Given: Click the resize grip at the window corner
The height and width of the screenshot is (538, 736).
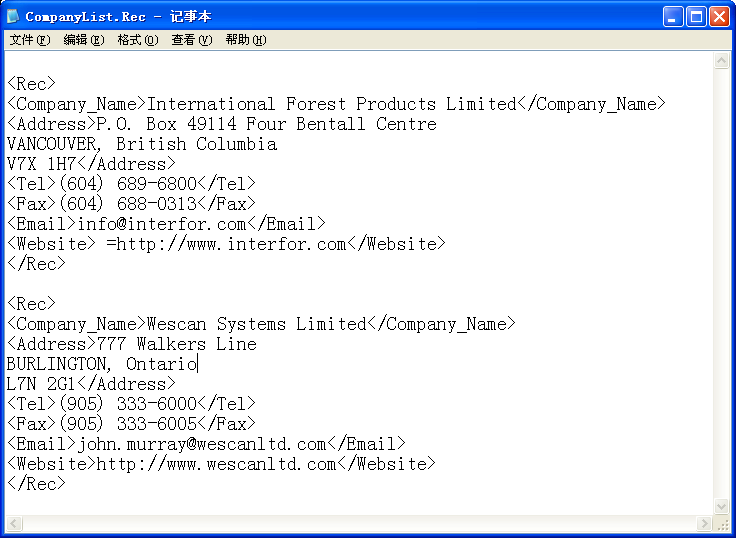Looking at the screenshot, I should coord(722,524).
